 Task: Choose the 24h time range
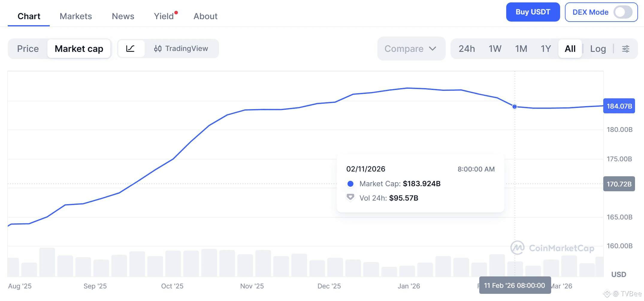click(467, 49)
